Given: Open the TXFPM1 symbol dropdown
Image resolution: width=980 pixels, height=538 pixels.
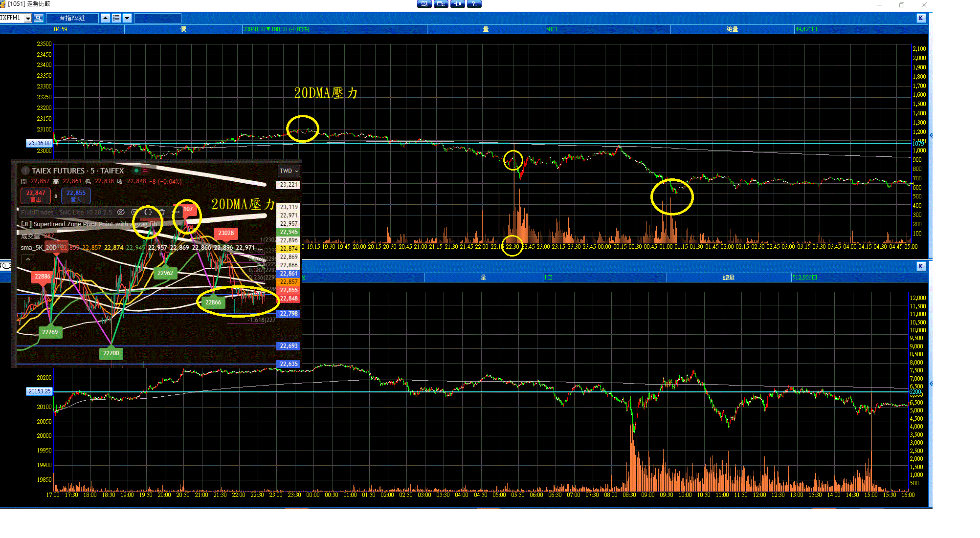Looking at the screenshot, I should (x=28, y=19).
